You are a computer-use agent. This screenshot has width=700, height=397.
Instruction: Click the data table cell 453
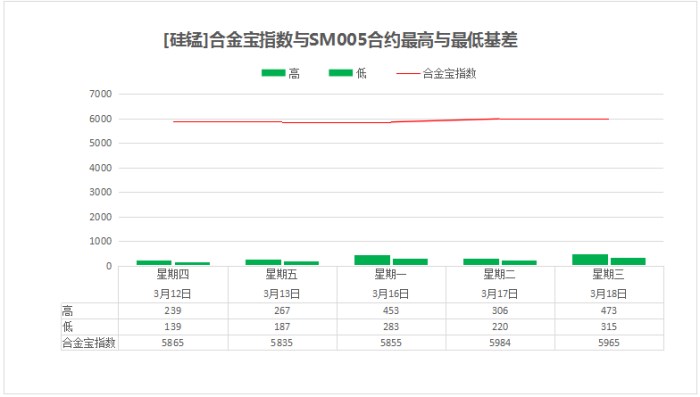tap(391, 310)
